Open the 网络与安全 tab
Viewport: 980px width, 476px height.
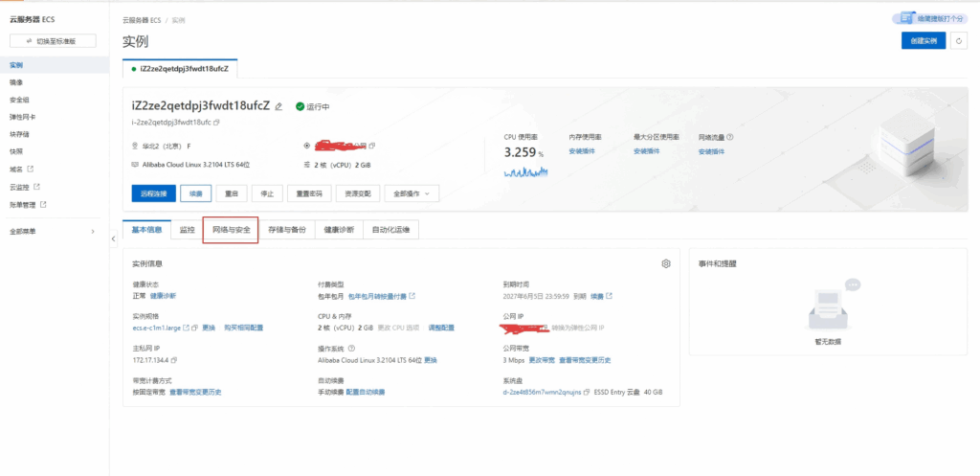pos(232,230)
